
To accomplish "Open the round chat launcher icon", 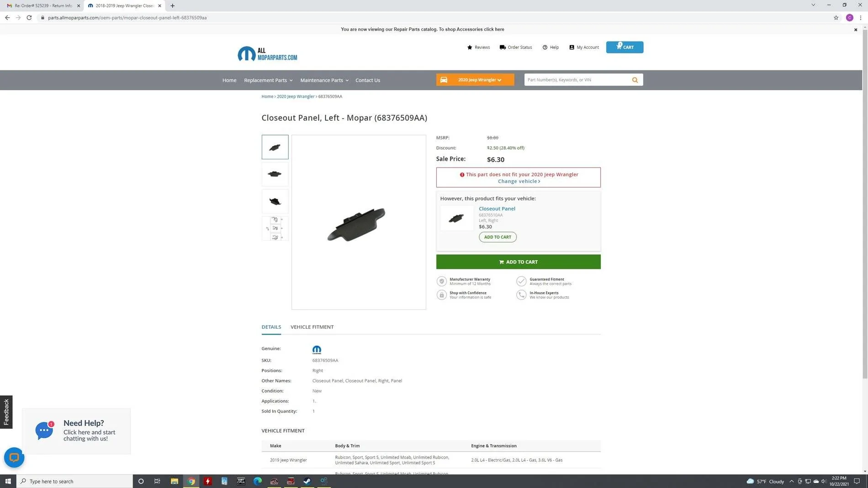I will [14, 457].
